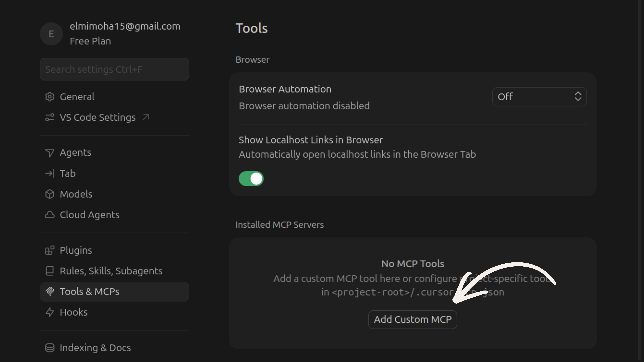Select Rules, Skills, Subagents
644x362 pixels.
115,271
